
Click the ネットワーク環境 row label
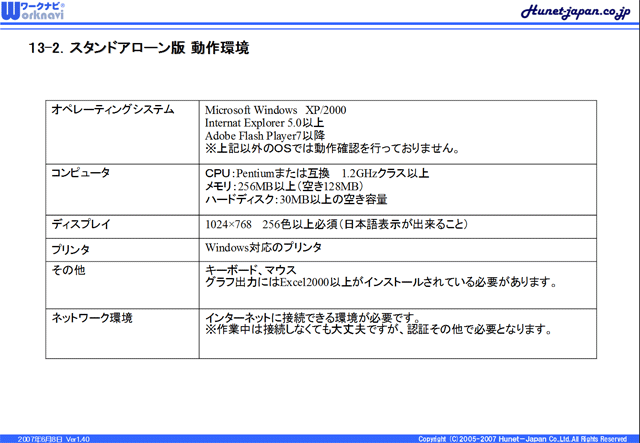point(92,317)
